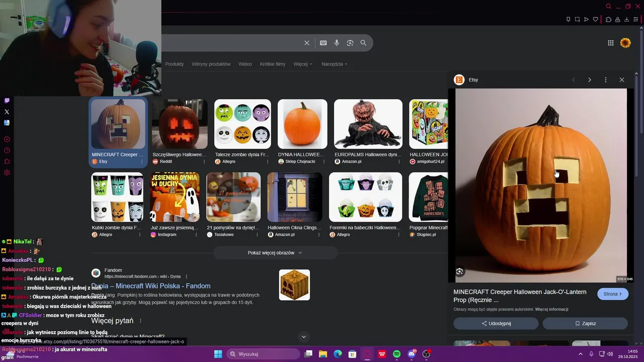The width and height of the screenshot is (644, 362).
Task: Open browser settings gear in the sidebar
Action: coord(7,172)
